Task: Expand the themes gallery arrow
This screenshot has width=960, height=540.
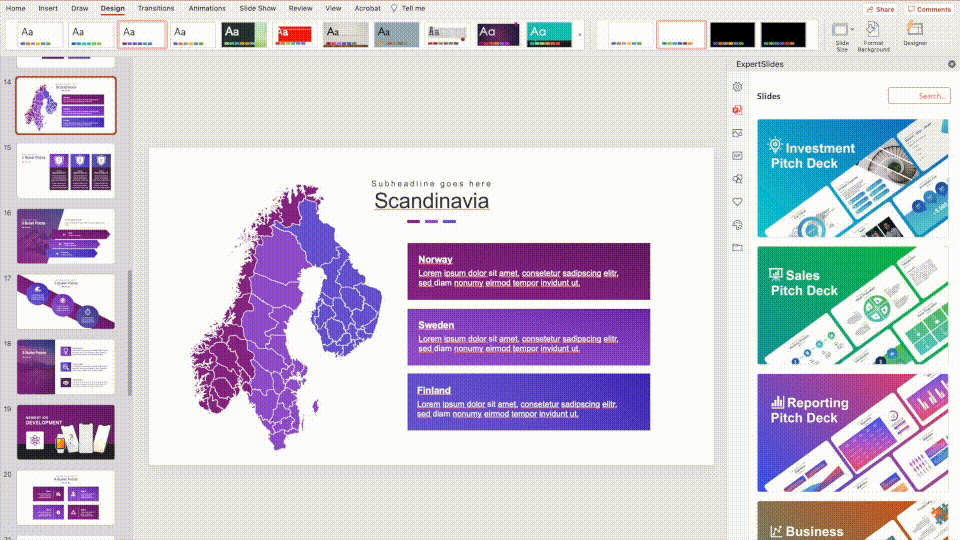Action: click(580, 35)
